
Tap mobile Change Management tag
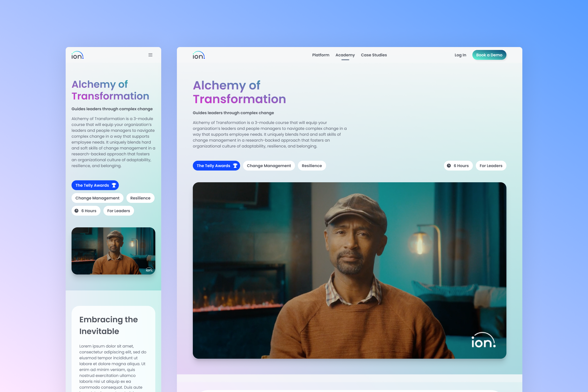97,198
